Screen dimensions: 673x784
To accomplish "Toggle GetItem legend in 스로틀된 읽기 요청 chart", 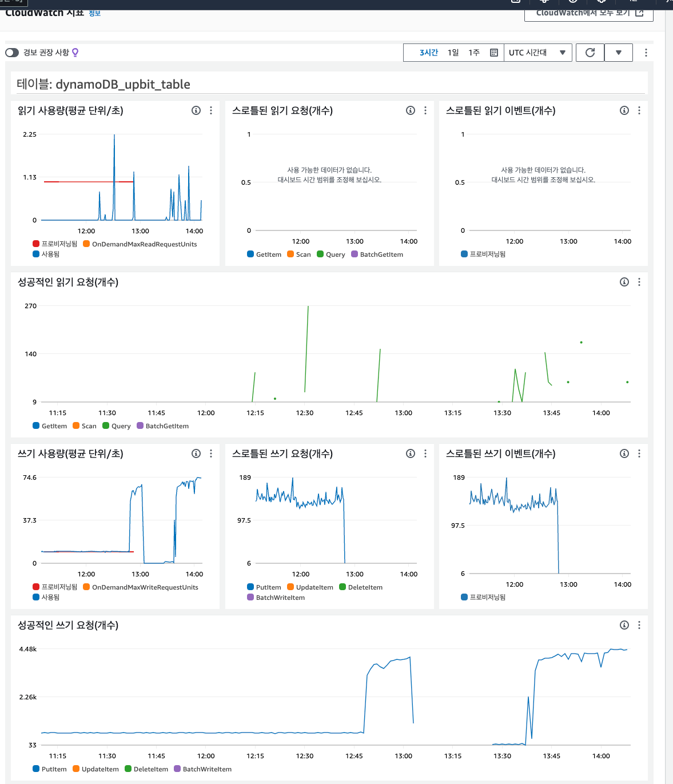I will coord(264,254).
